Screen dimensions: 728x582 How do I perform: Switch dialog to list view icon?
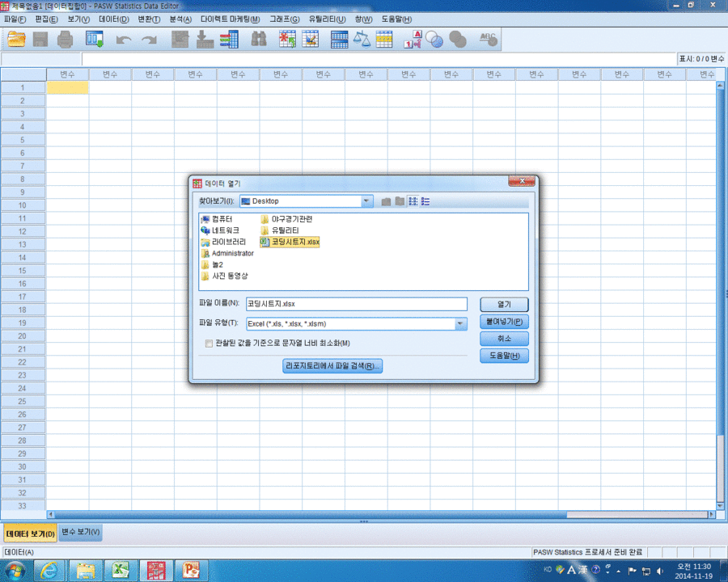413,201
